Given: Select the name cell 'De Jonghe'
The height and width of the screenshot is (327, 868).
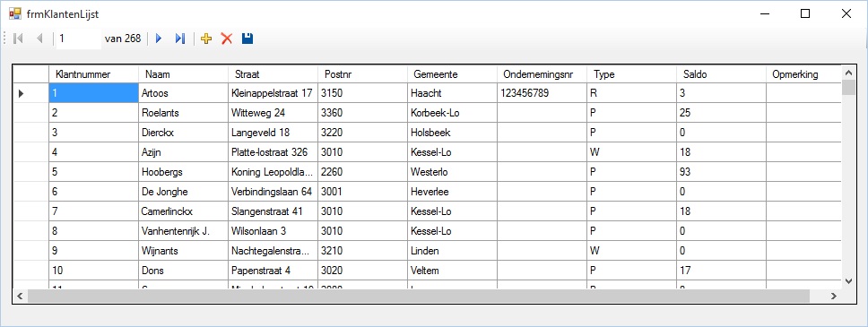Looking at the screenshot, I should coord(183,192).
